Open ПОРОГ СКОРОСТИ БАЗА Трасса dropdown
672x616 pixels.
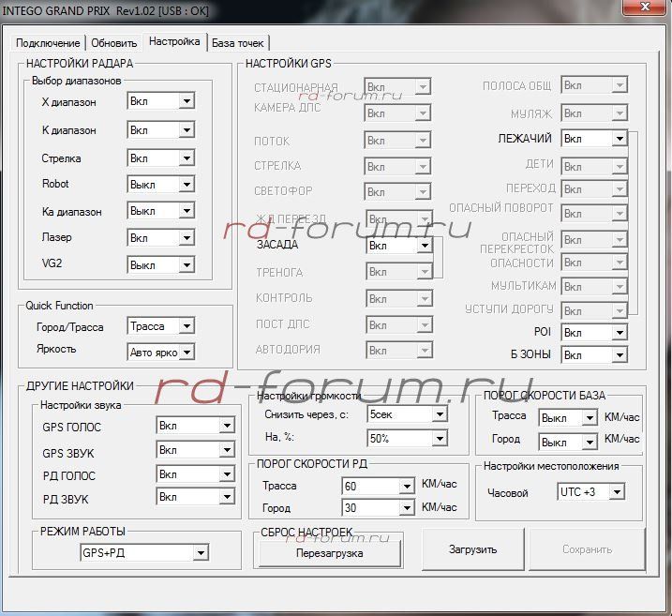point(568,417)
